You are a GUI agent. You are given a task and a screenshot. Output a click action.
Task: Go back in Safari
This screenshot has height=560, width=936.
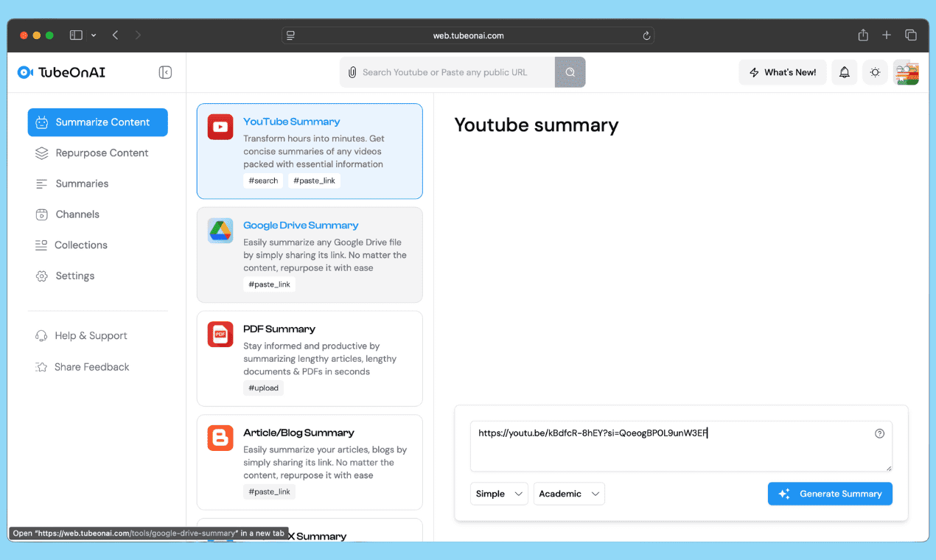click(115, 35)
